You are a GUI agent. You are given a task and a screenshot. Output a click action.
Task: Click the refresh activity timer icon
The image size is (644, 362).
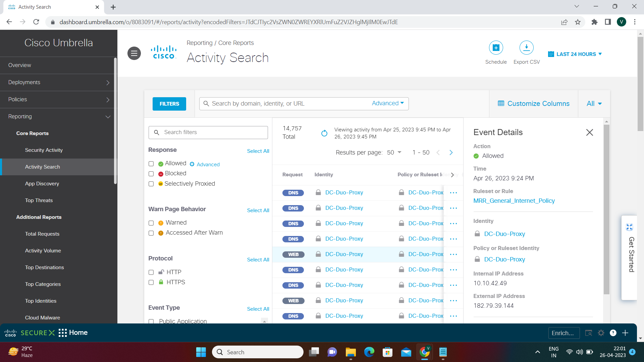click(324, 133)
